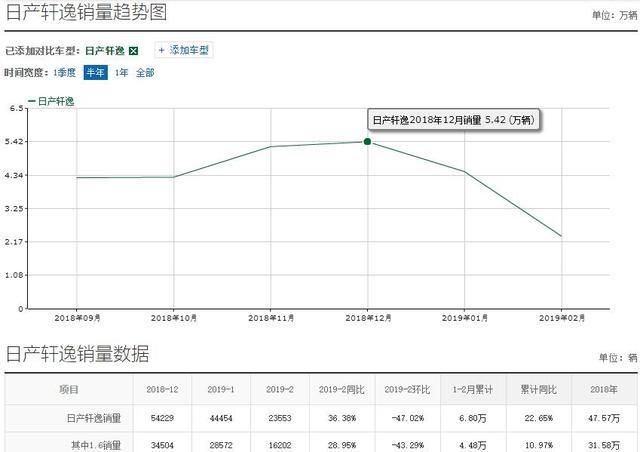Image resolution: width=640 pixels, height=452 pixels.
Task: Click the cell value 36.38%
Action: tap(342, 418)
